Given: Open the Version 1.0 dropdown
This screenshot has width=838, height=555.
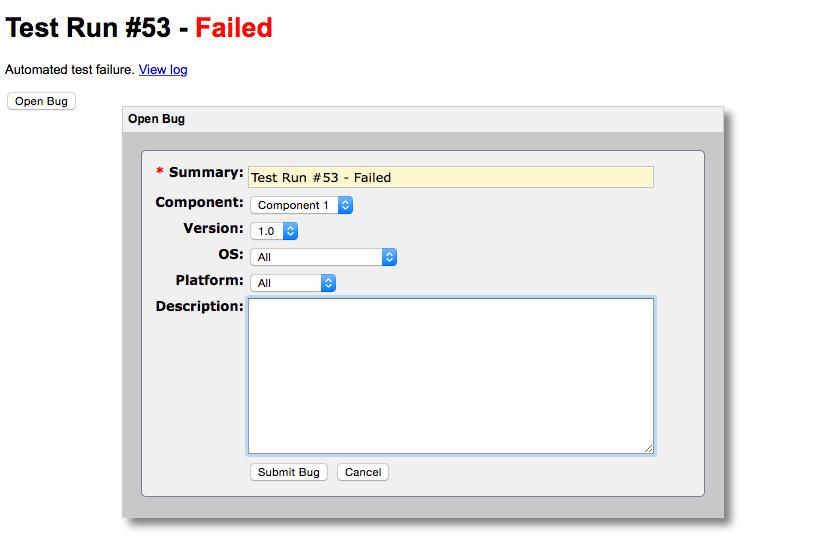Looking at the screenshot, I should click(274, 231).
